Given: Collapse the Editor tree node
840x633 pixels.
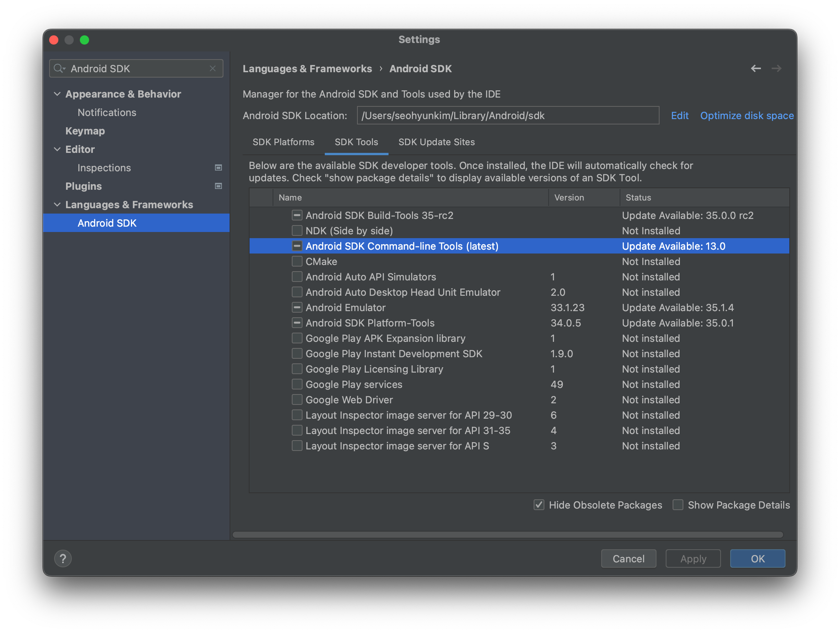Looking at the screenshot, I should click(x=57, y=149).
